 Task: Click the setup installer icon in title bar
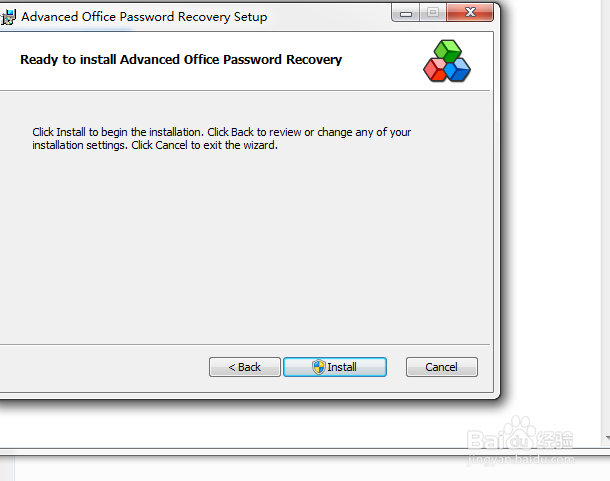(8, 17)
